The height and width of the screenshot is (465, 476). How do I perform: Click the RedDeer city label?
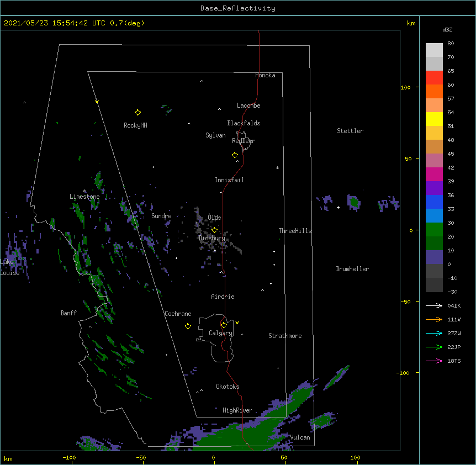click(244, 141)
